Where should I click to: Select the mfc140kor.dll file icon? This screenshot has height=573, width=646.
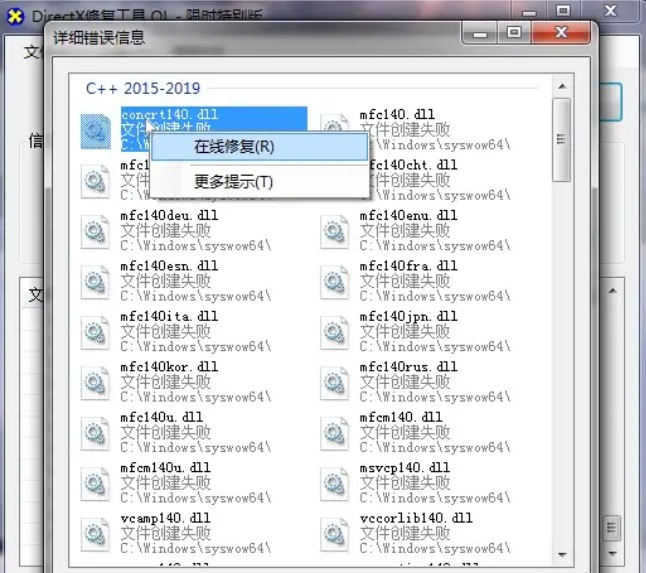(x=95, y=383)
